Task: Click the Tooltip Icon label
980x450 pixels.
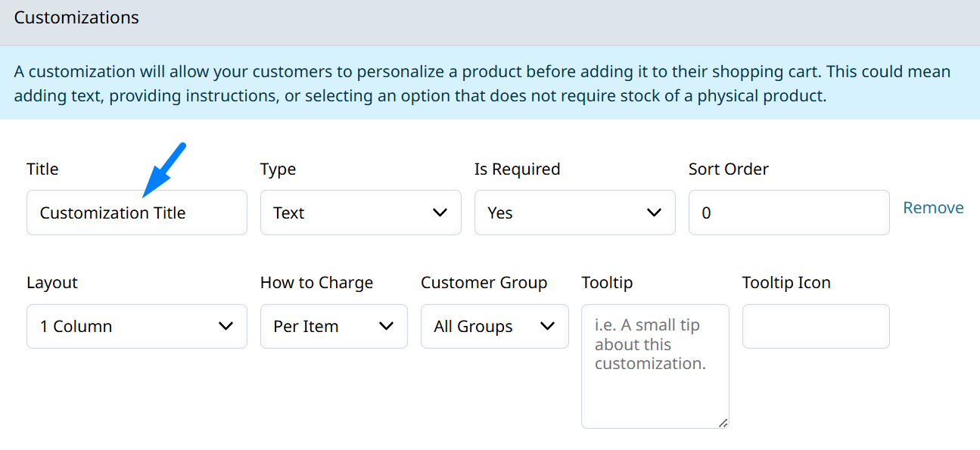Action: (x=786, y=283)
